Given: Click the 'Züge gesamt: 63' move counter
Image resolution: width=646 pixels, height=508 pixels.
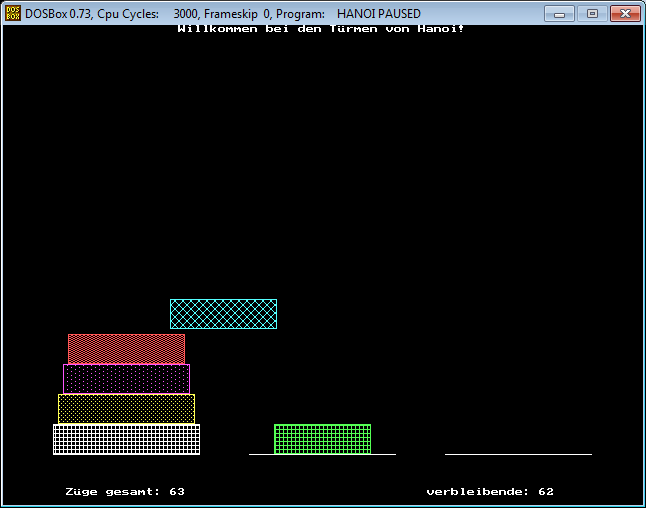Looking at the screenshot, I should [x=125, y=492].
